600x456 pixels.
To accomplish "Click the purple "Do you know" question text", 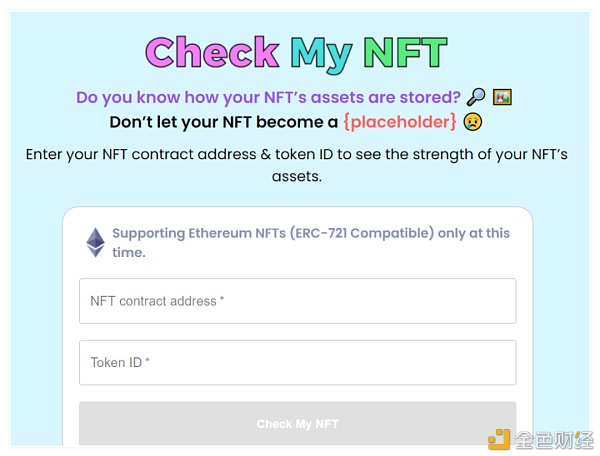I will [x=268, y=98].
